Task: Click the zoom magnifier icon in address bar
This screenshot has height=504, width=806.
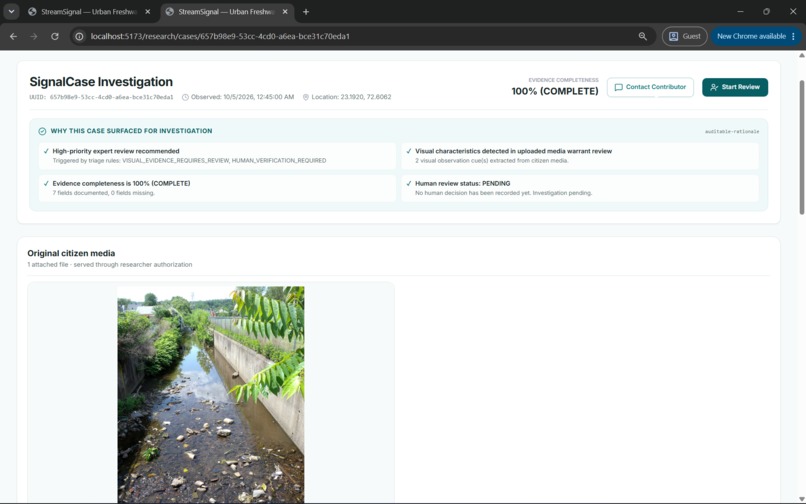Action: pyautogui.click(x=643, y=37)
